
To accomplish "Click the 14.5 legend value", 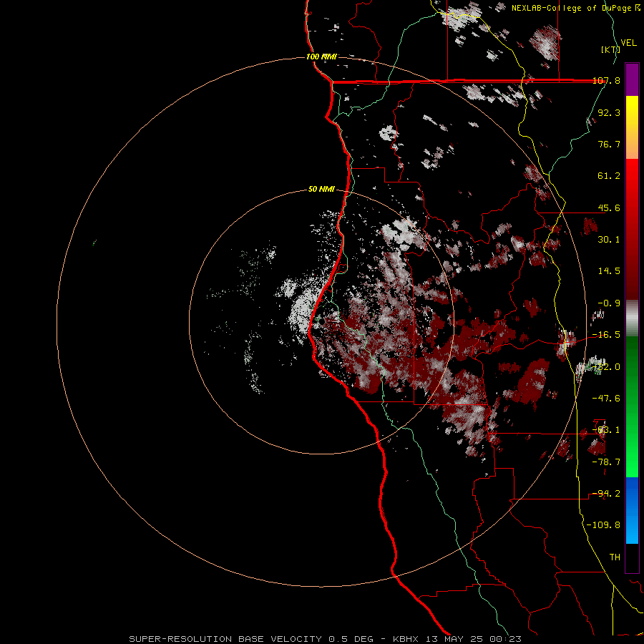I will 609,271.
